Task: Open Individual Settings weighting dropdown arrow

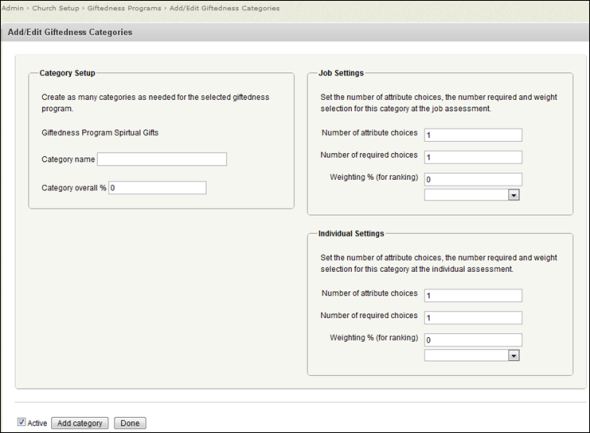Action: 514,356
